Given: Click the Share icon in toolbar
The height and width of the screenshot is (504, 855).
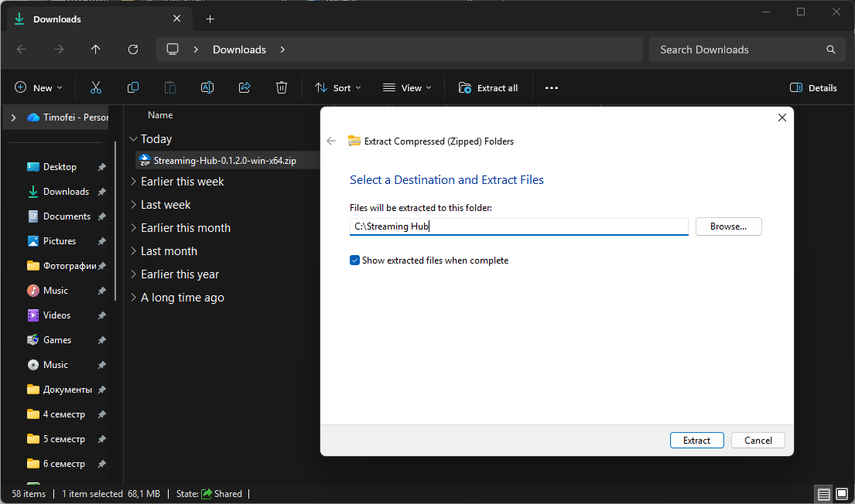Looking at the screenshot, I should 245,87.
